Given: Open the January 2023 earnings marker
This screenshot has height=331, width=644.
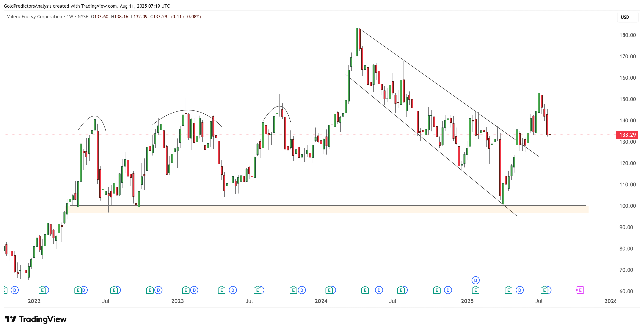Looking at the screenshot, I should (186, 290).
